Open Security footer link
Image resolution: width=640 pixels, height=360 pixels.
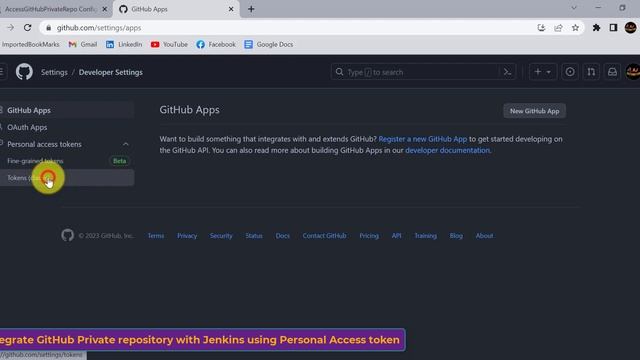221,236
